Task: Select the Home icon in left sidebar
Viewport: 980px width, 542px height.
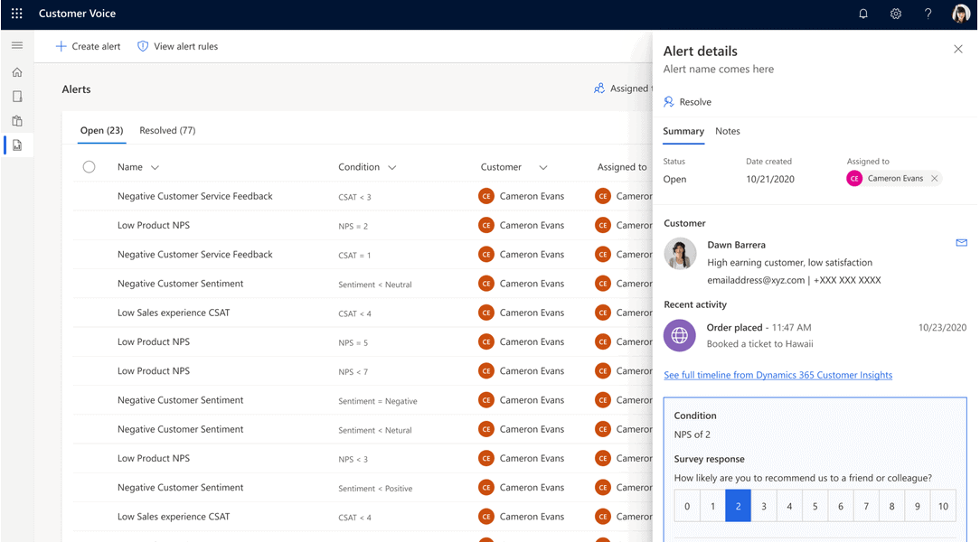Action: [x=16, y=71]
